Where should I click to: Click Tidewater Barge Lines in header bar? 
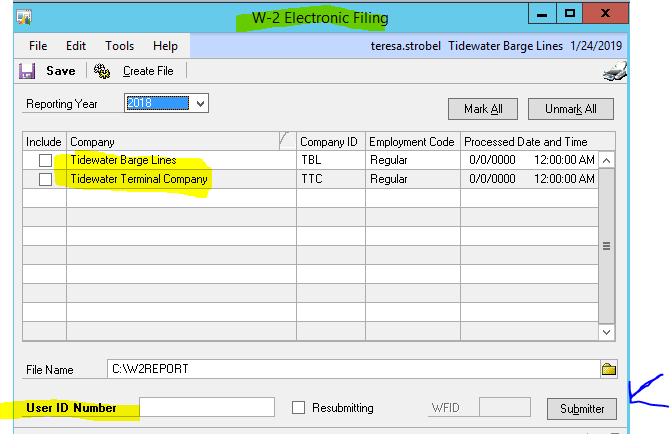click(505, 46)
